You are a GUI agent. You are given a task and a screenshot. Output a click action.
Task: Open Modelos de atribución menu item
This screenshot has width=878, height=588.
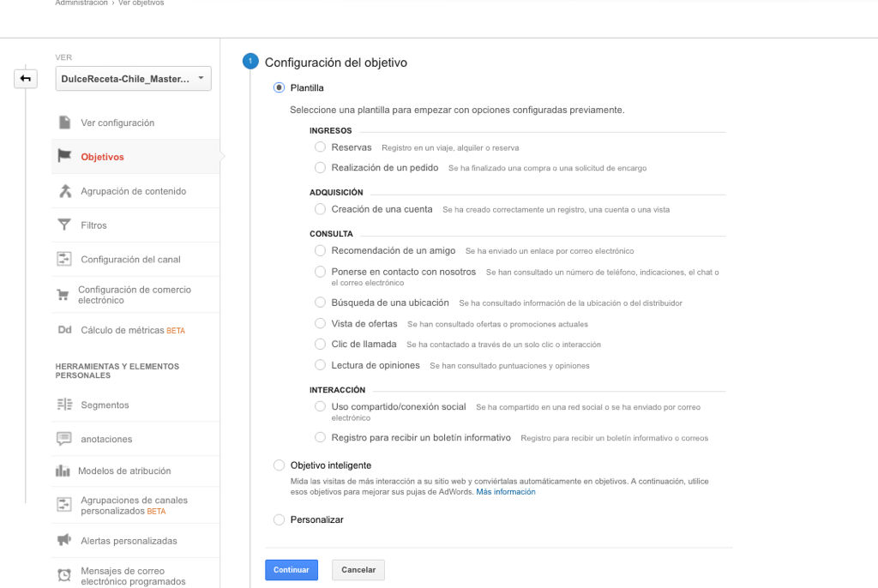pos(124,471)
